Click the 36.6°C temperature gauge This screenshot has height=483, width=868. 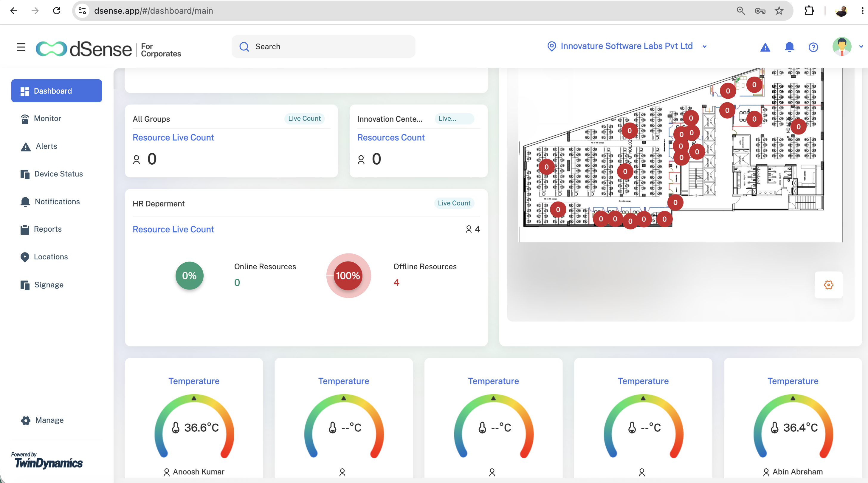point(194,426)
